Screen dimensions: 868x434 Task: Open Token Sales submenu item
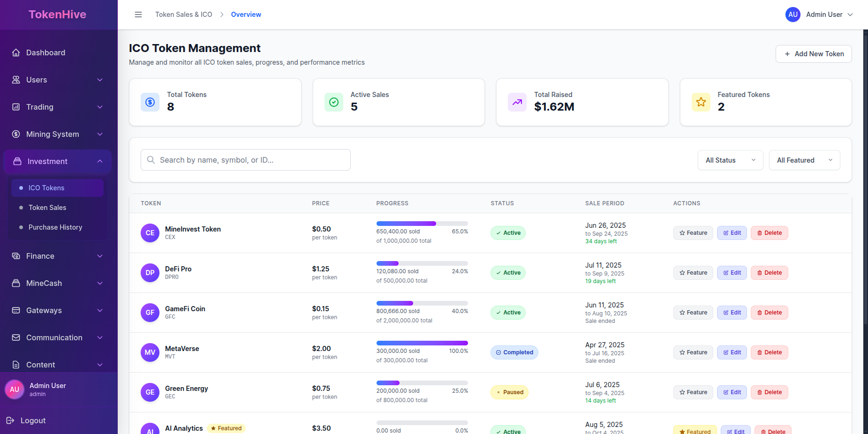point(47,208)
